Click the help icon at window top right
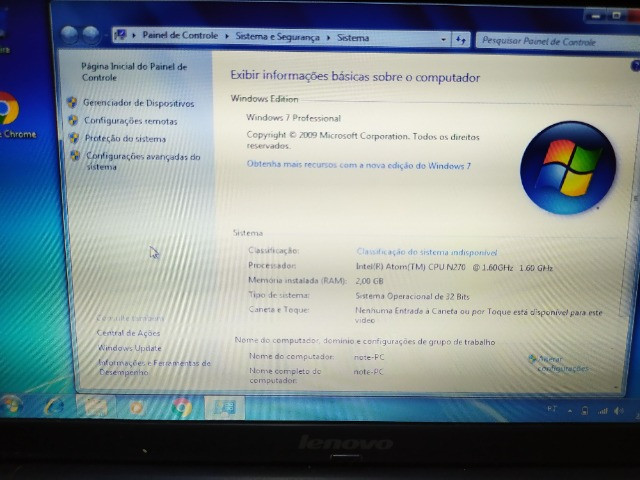640x480 pixels. pos(635,65)
